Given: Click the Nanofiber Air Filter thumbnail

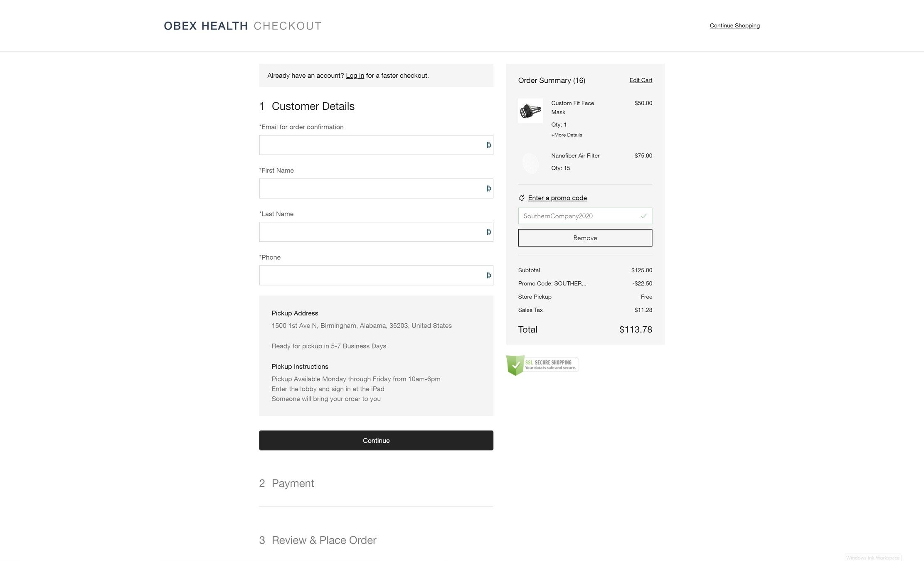Looking at the screenshot, I should click(x=530, y=163).
